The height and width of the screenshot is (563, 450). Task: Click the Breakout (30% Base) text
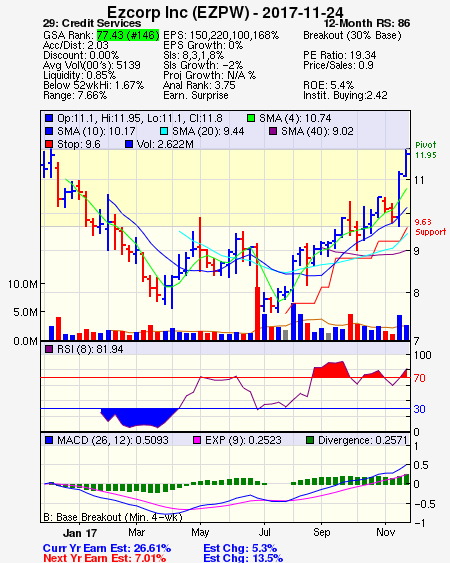352,36
